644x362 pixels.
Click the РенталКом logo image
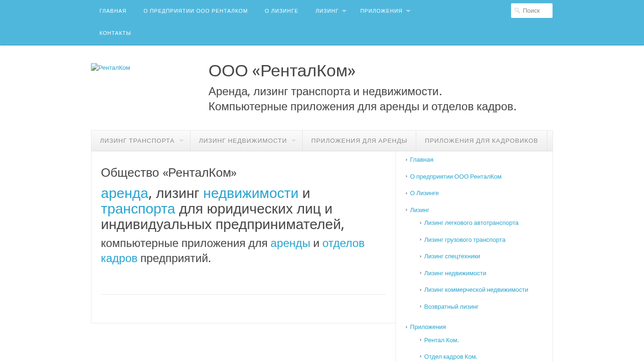click(x=110, y=68)
